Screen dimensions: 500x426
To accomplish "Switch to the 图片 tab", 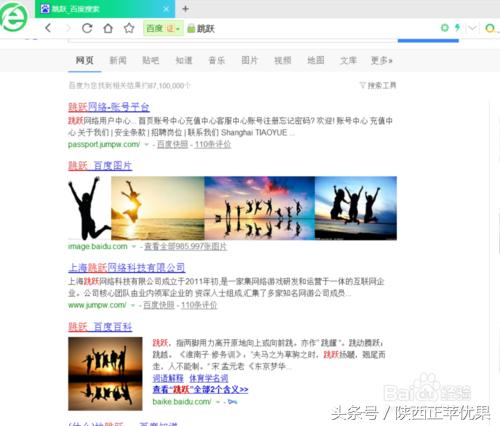I will (250, 60).
